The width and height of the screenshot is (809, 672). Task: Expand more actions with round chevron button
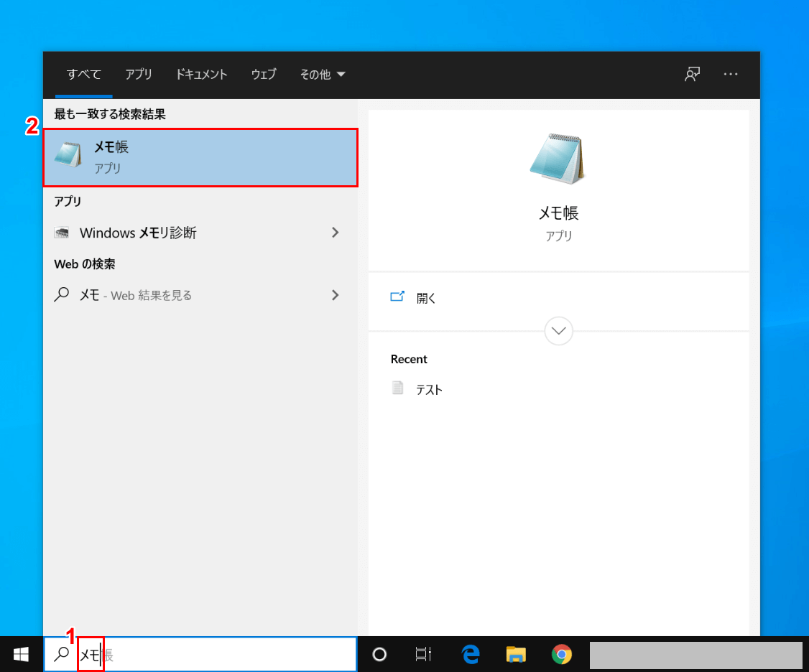(x=558, y=330)
